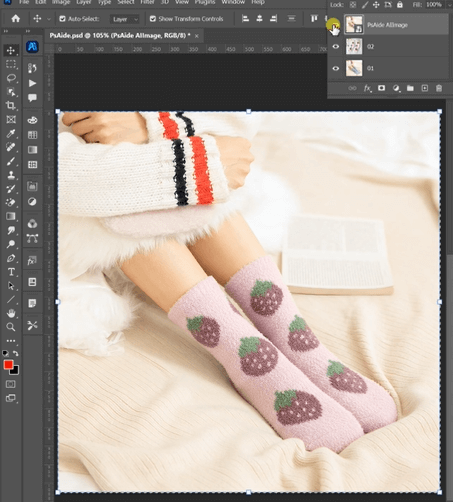Expand the toolbox double-arrow
This screenshot has width=453, height=502.
tap(6, 31)
